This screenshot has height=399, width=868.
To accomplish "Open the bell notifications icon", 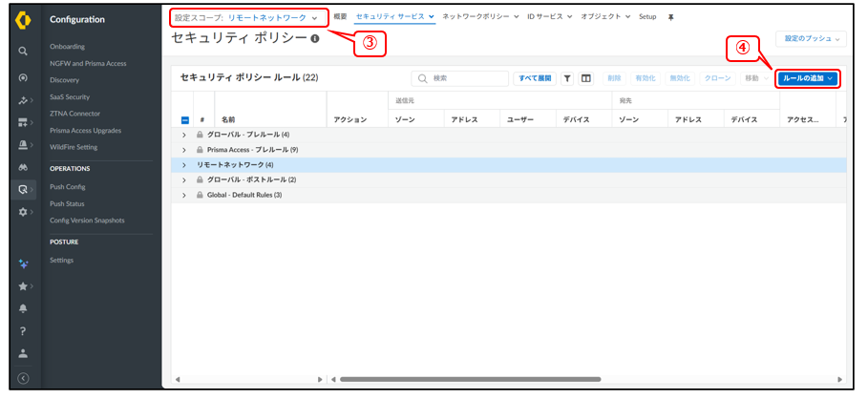I will point(23,309).
